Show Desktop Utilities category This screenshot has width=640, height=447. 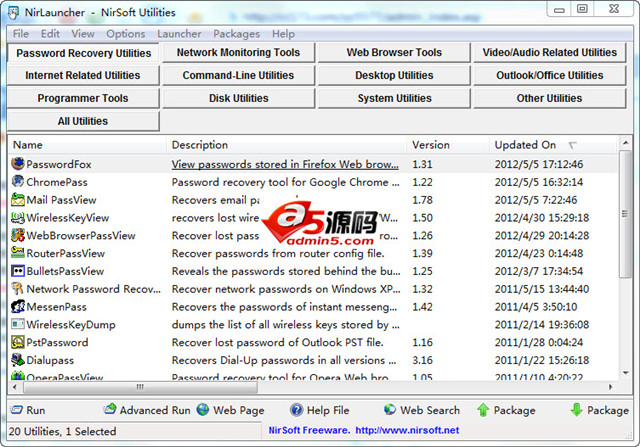[394, 76]
